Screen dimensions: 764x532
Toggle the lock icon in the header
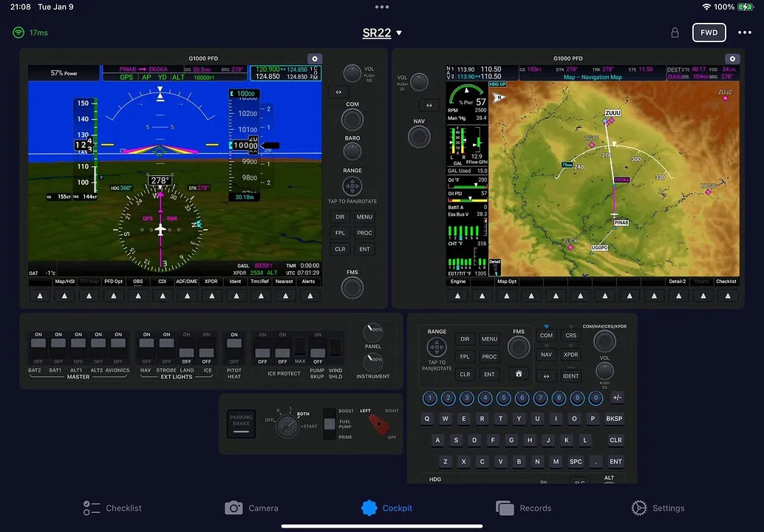pos(675,33)
